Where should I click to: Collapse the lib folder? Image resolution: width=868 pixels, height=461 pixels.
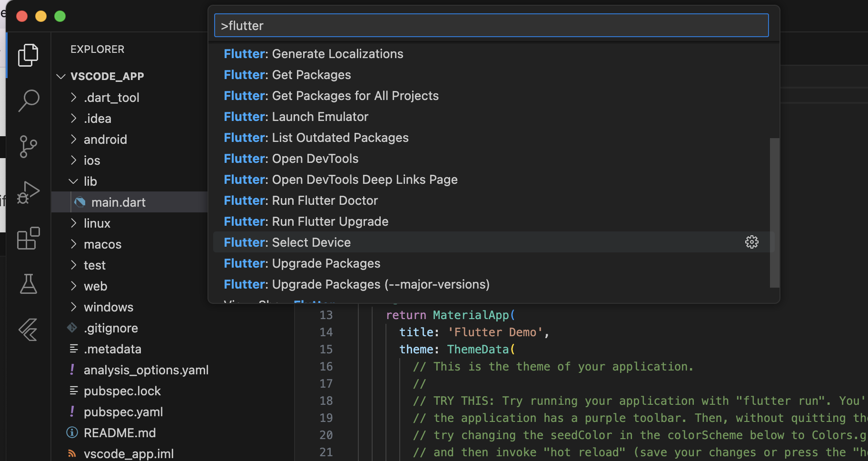pos(73,181)
